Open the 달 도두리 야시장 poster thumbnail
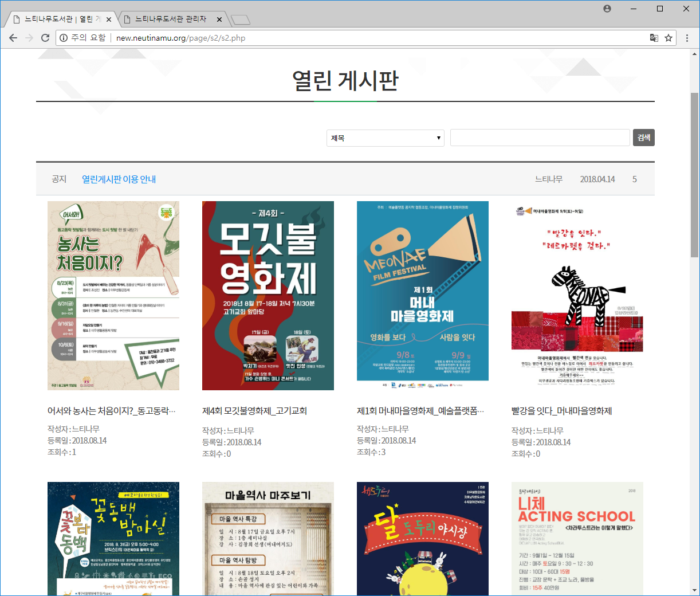 (x=423, y=539)
